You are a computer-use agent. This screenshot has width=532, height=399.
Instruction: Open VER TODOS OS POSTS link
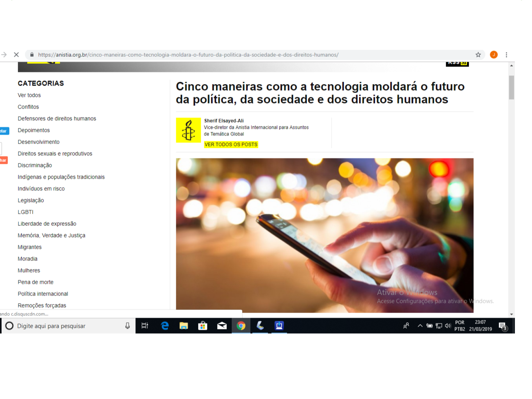pos(231,144)
